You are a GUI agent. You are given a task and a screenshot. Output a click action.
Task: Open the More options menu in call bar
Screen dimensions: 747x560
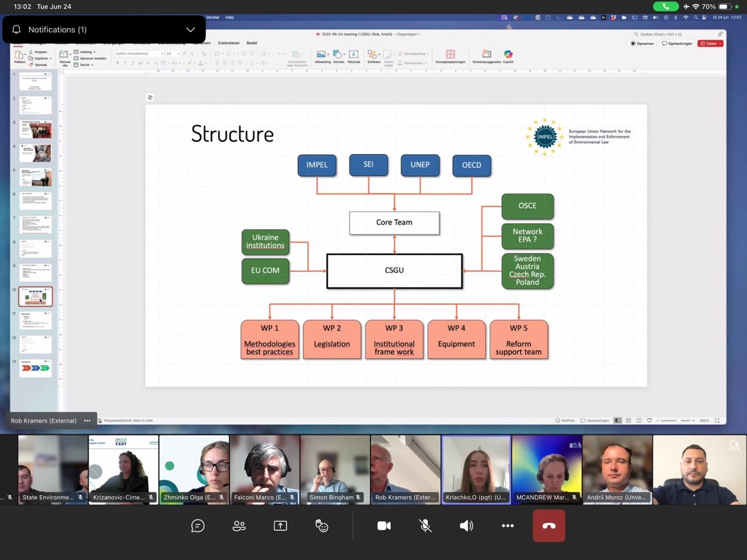coord(508,526)
